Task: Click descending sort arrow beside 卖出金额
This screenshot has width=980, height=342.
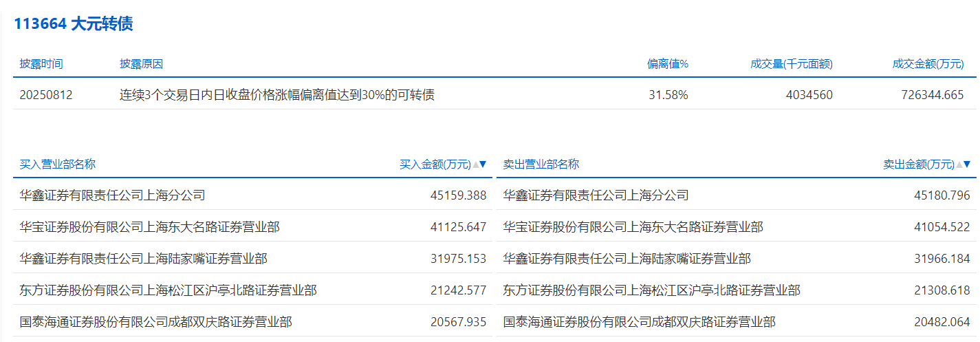Action: coord(967,164)
